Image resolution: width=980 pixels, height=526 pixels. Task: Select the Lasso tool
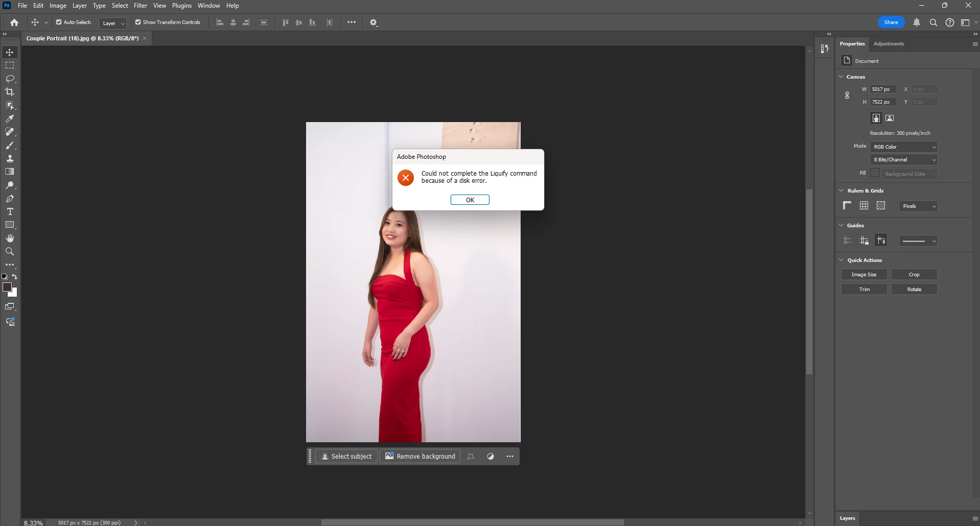tap(10, 79)
